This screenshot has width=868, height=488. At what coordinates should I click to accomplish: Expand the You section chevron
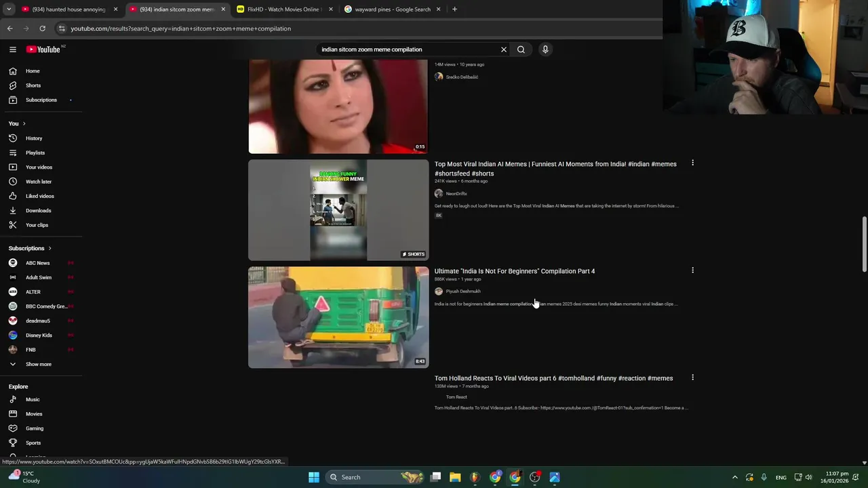(x=24, y=123)
